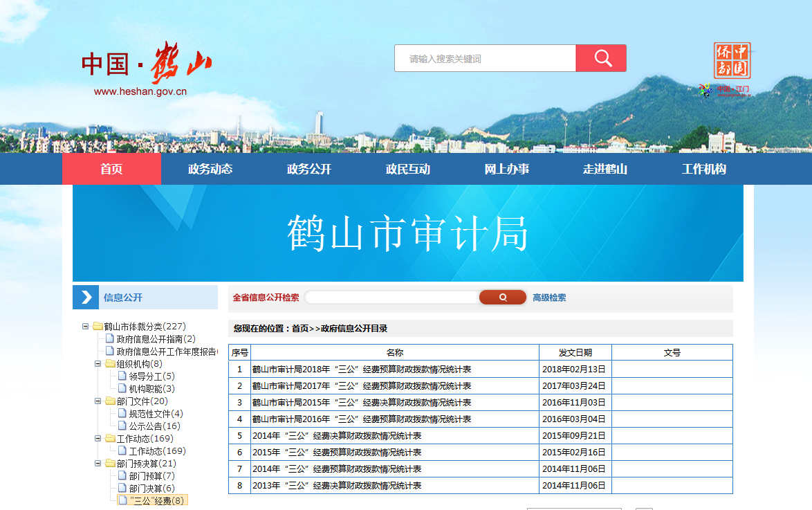812x510 pixels.
Task: Click the red magnifier search button in header
Action: [x=600, y=58]
